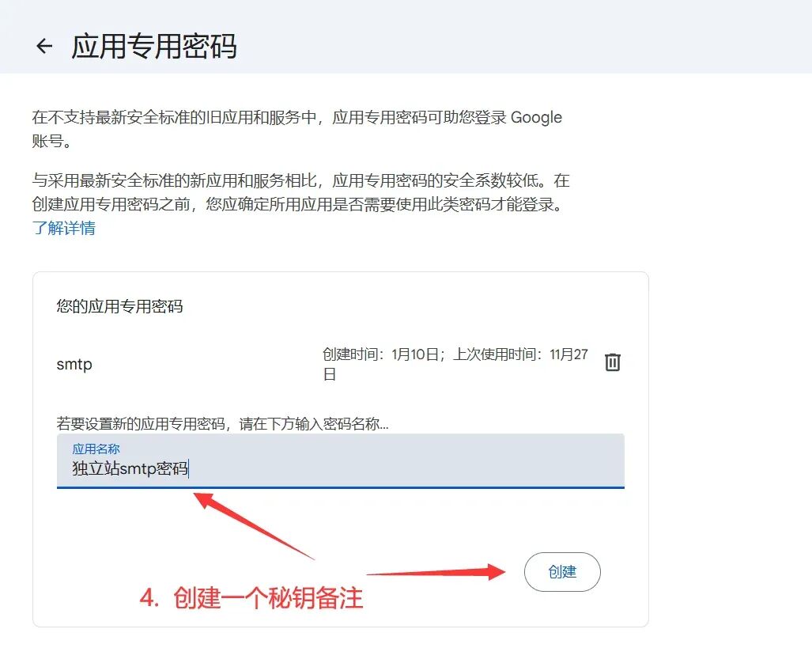Select the smtp password entry name

pyautogui.click(x=74, y=365)
